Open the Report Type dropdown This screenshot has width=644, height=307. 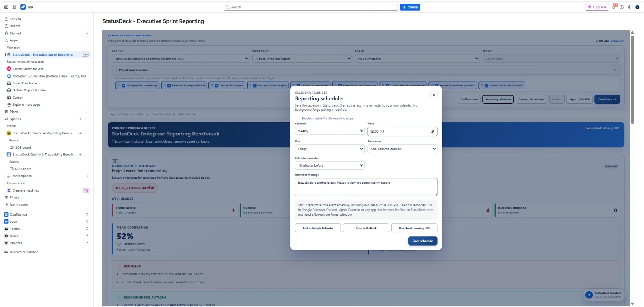(302, 58)
